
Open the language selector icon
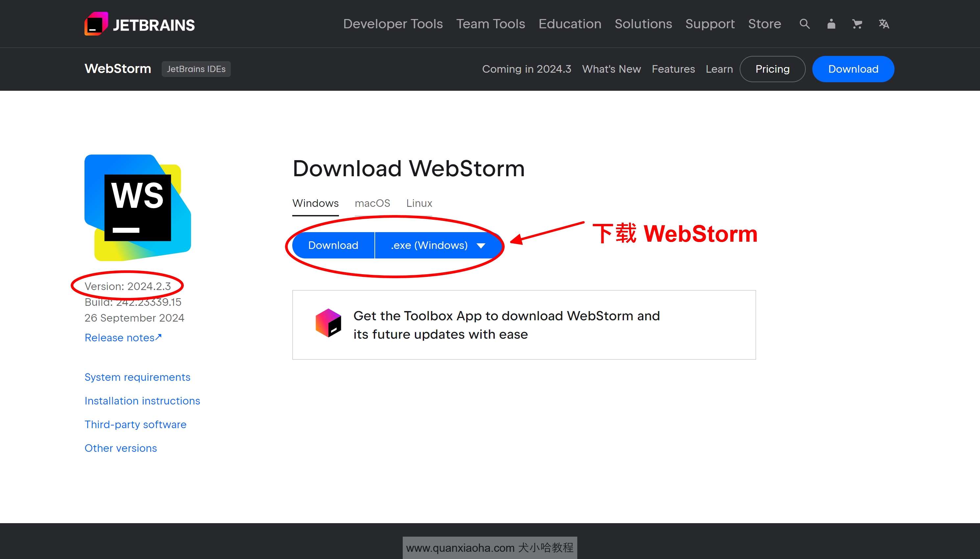(x=884, y=24)
